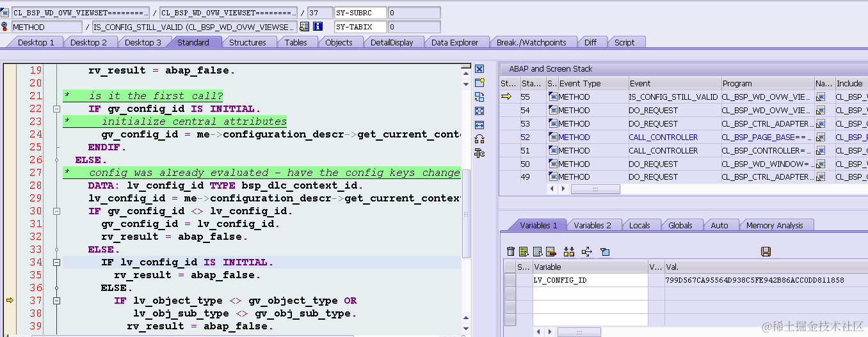This screenshot has height=337, width=868.
Task: Click the navigation icon in stack row 55
Action: [821, 97]
